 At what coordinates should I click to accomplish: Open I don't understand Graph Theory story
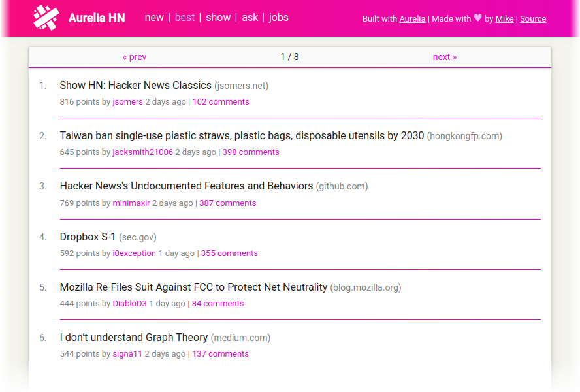tap(134, 338)
